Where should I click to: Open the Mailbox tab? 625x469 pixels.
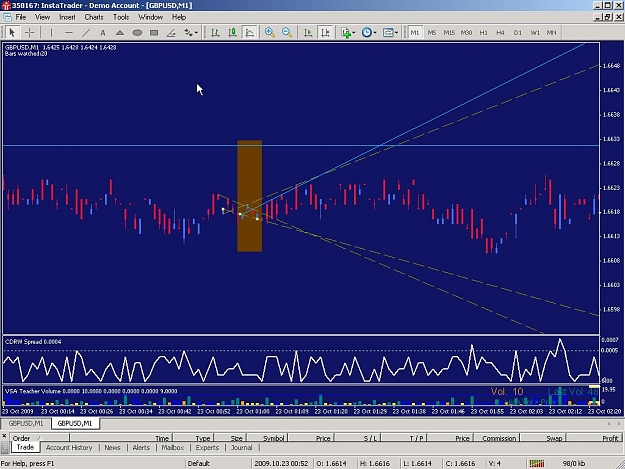[x=173, y=447]
